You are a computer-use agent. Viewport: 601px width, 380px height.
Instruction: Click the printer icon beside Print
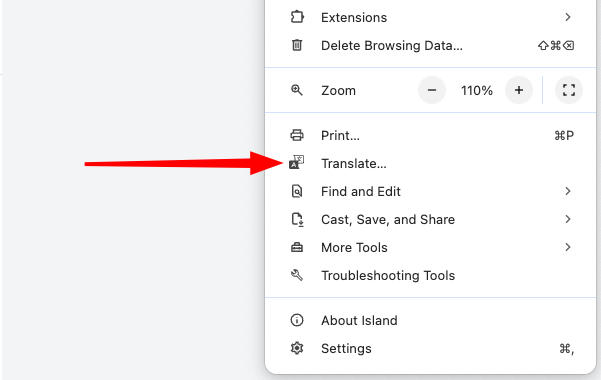[x=297, y=135]
